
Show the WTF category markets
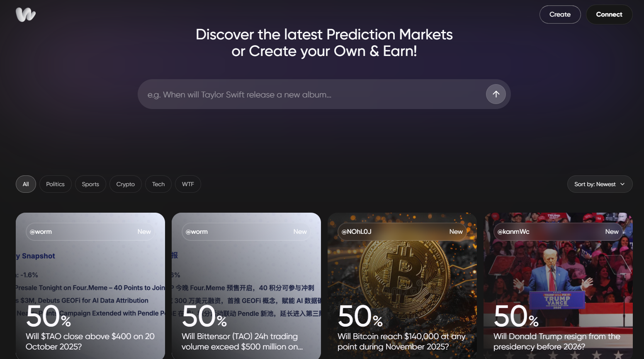(x=188, y=184)
